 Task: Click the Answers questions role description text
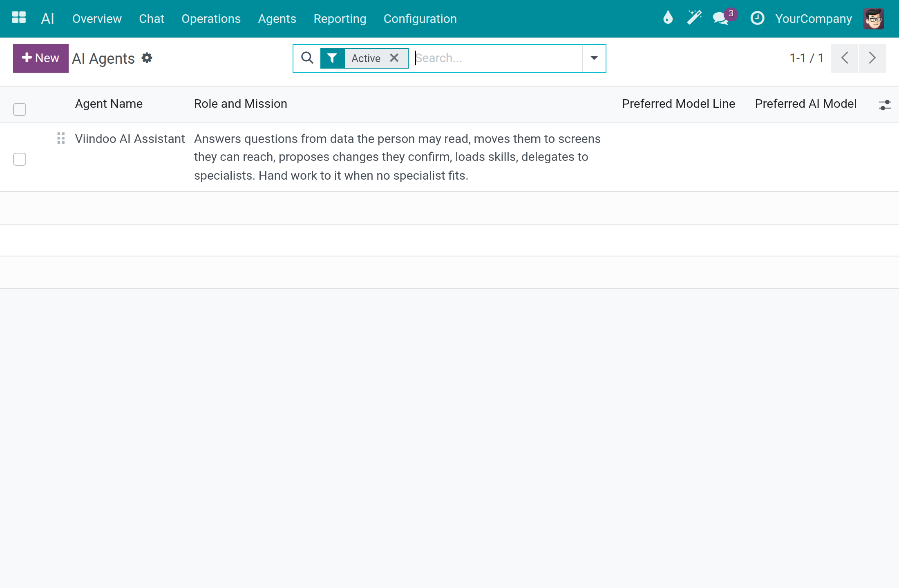click(x=397, y=157)
